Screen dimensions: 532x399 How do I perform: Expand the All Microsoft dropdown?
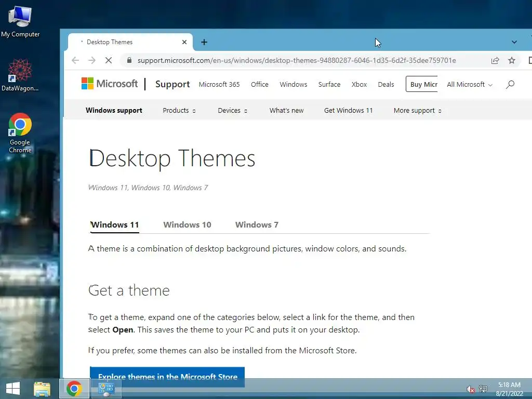pyautogui.click(x=469, y=85)
